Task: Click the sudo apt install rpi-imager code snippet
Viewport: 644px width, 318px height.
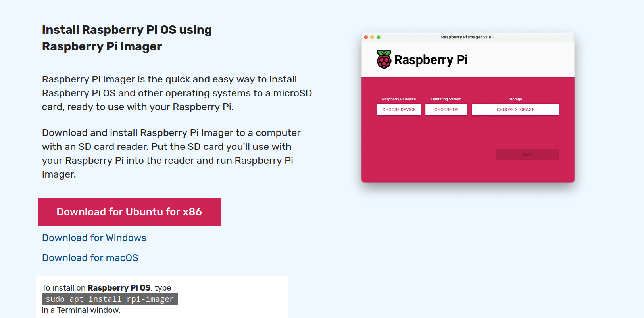Action: (x=110, y=299)
